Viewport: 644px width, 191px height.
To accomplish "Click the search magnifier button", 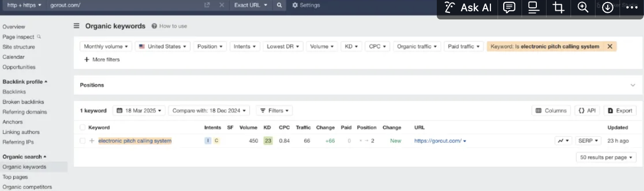I will [279, 5].
